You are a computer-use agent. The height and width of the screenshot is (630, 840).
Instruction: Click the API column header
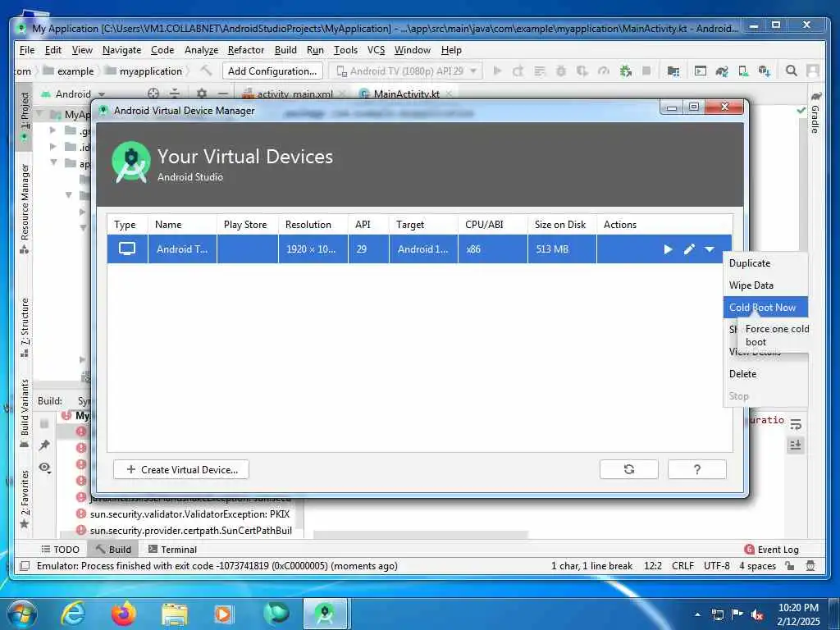tap(368, 225)
